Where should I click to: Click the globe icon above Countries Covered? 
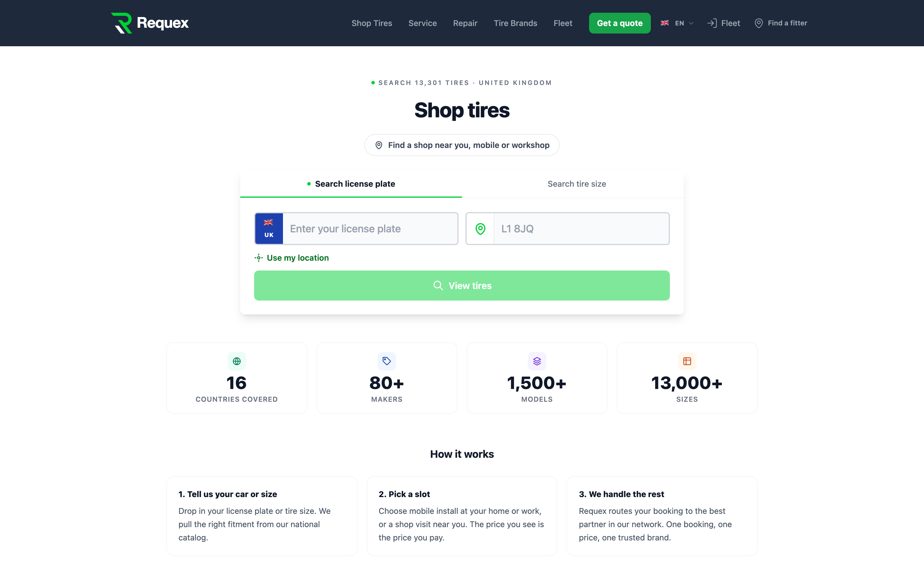tap(237, 361)
